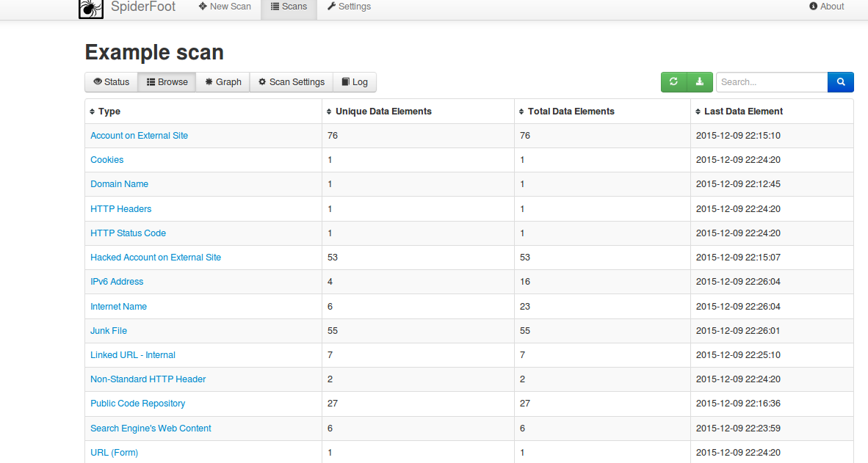Open the IPv6 Address link
This screenshot has height=463, width=868.
117,282
